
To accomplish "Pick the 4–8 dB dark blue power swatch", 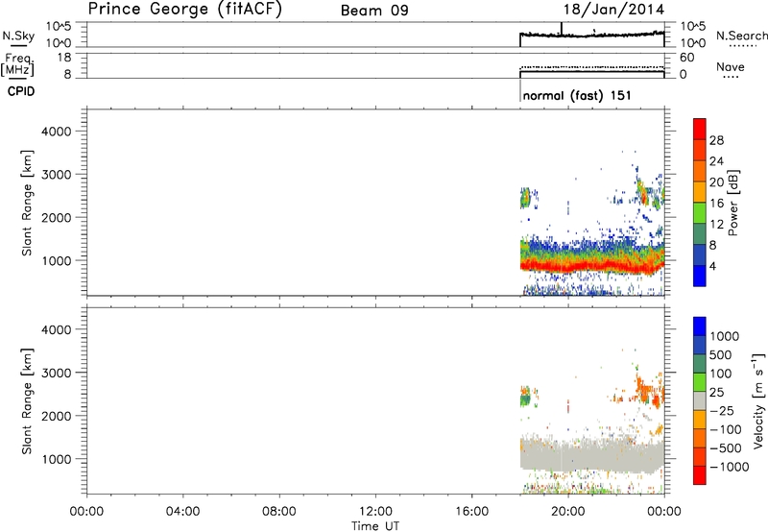I will coord(700,255).
